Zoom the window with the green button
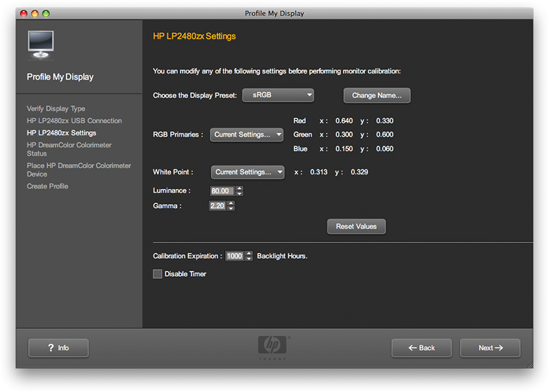This screenshot has height=392, width=549. tap(46, 13)
